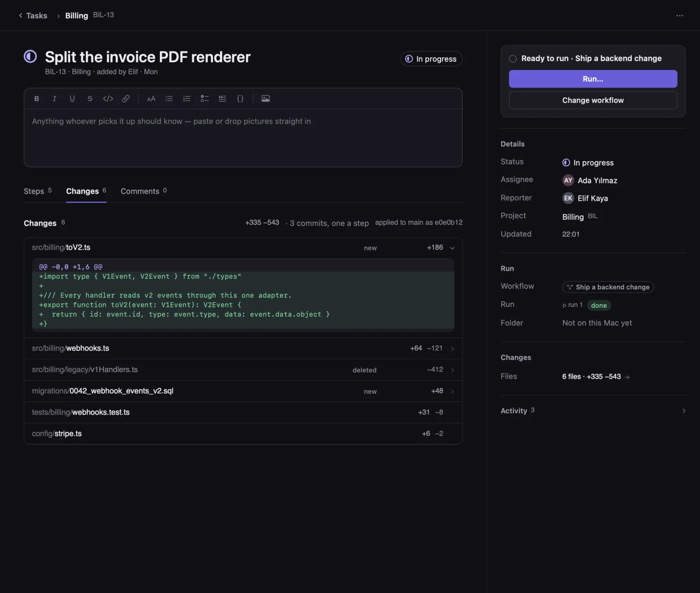
Task: Insert inline code with the </> icon
Action: click(x=108, y=99)
